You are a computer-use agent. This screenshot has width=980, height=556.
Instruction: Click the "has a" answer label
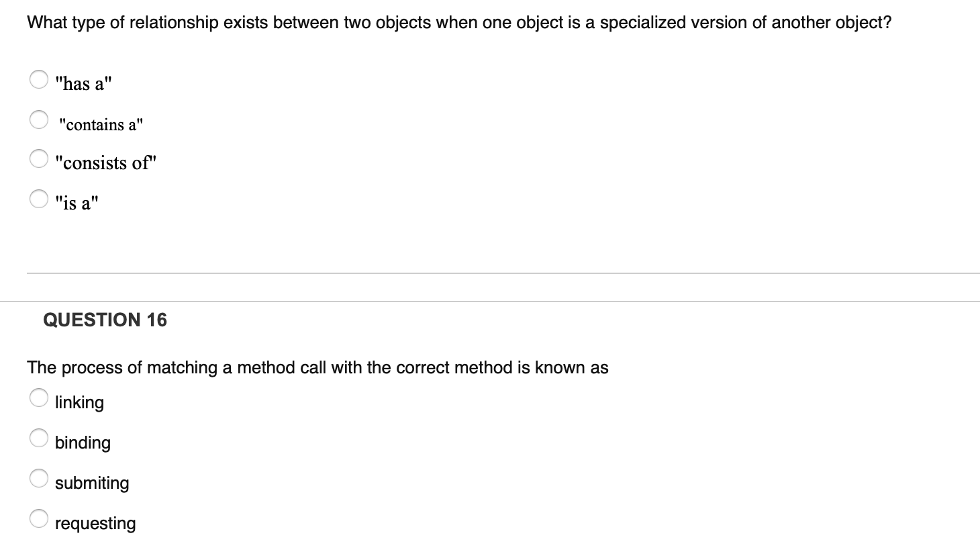pyautogui.click(x=84, y=83)
